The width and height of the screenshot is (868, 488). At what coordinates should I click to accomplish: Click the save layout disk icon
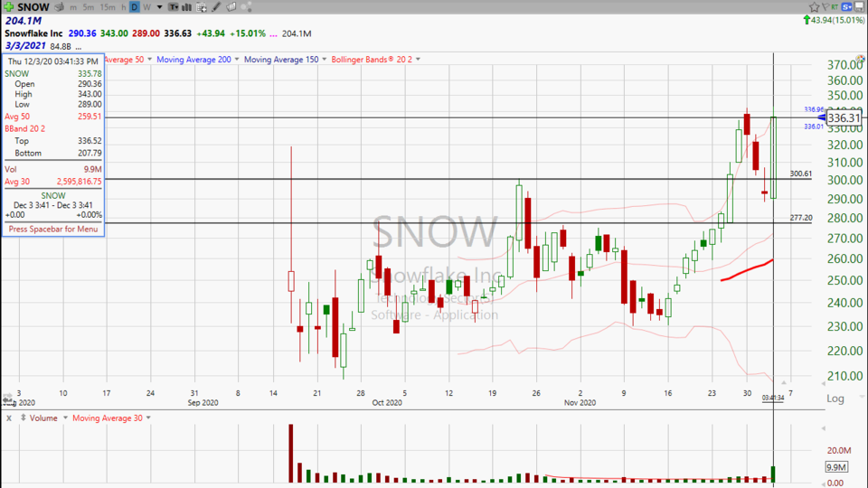[860, 6]
